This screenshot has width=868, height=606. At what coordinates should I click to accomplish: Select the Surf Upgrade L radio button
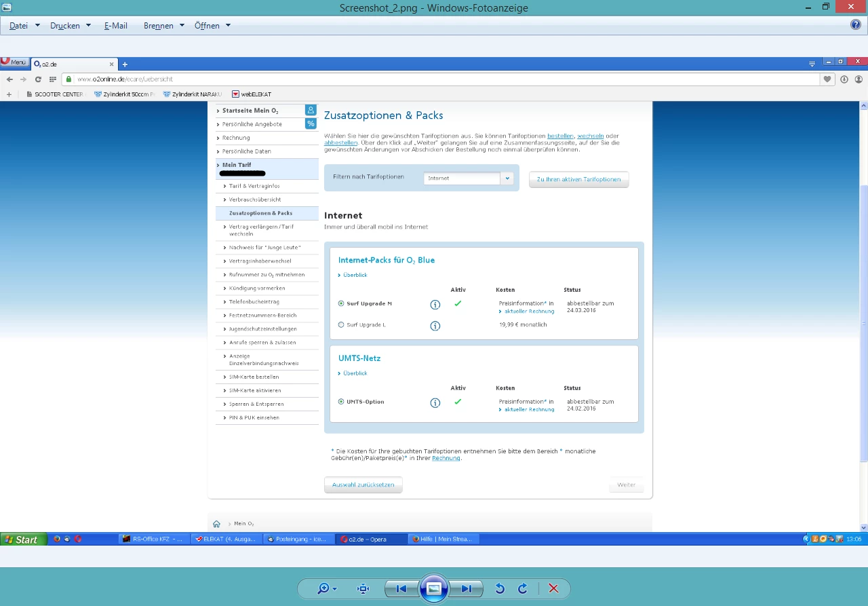tap(341, 325)
